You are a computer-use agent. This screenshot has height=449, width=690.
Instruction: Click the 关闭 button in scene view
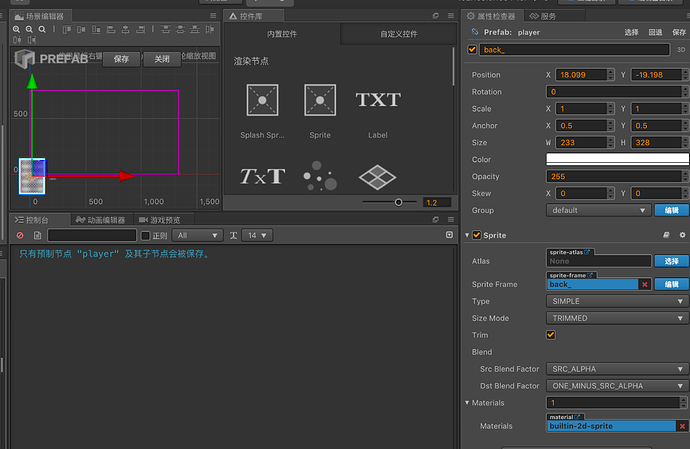click(162, 59)
